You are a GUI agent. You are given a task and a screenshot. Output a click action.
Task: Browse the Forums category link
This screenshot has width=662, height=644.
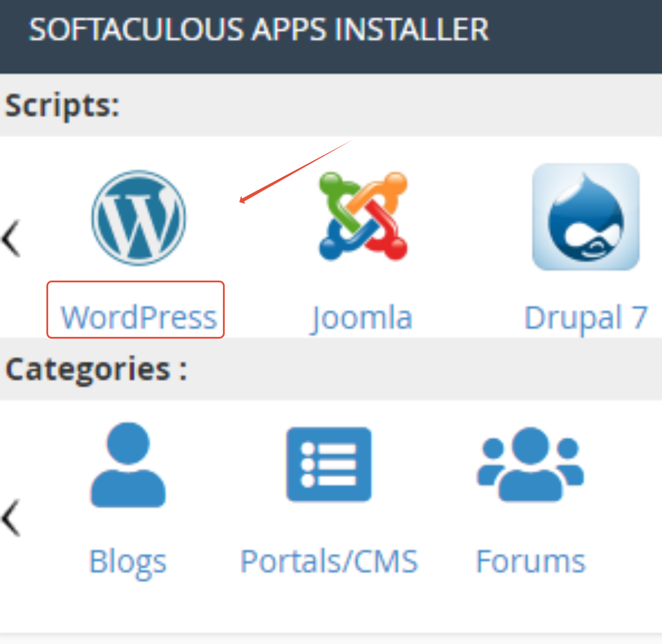[531, 561]
